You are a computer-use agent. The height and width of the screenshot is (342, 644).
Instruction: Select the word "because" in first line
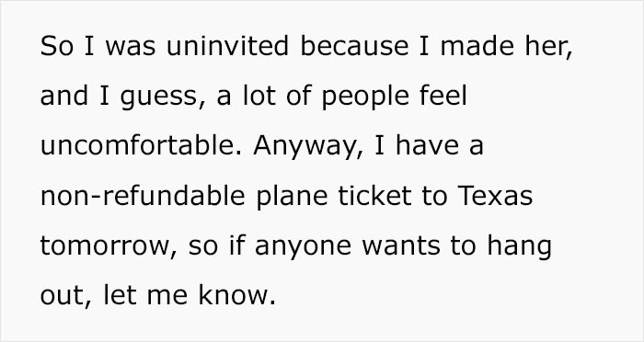point(354,46)
